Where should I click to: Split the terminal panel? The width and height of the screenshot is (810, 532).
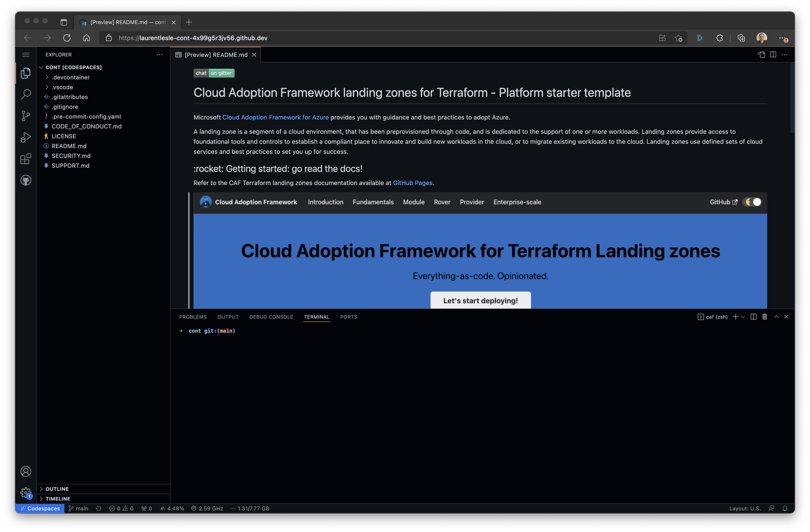pos(754,317)
